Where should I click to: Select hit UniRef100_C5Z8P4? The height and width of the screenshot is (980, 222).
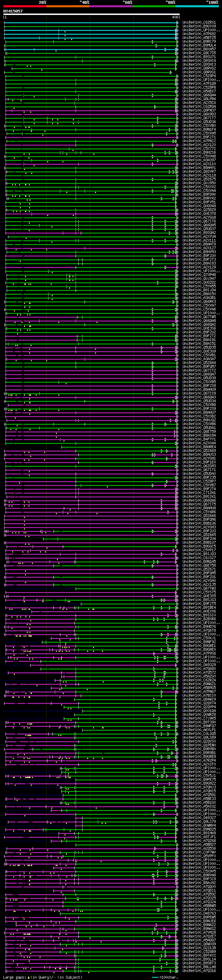[199, 76]
